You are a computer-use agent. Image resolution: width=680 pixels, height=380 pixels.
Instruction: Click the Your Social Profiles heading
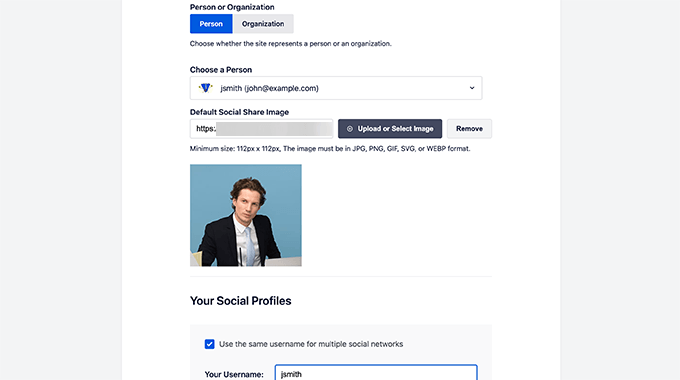click(x=241, y=301)
